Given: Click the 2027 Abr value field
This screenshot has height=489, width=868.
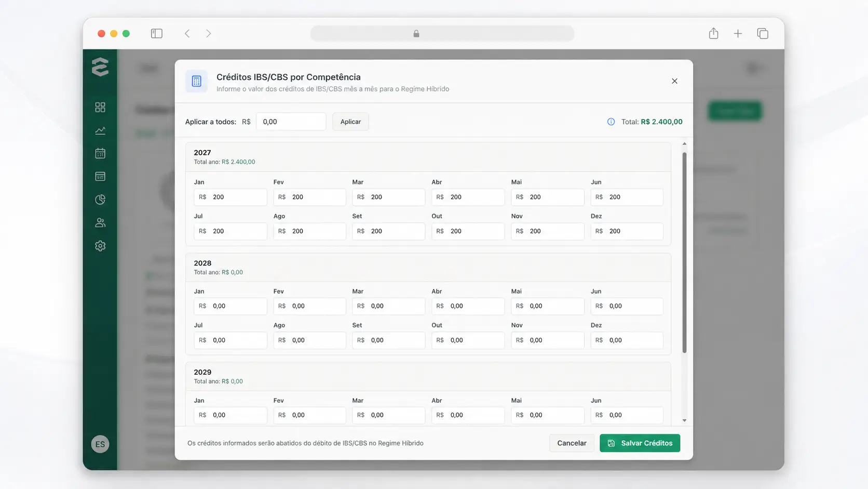Looking at the screenshot, I should (x=468, y=197).
